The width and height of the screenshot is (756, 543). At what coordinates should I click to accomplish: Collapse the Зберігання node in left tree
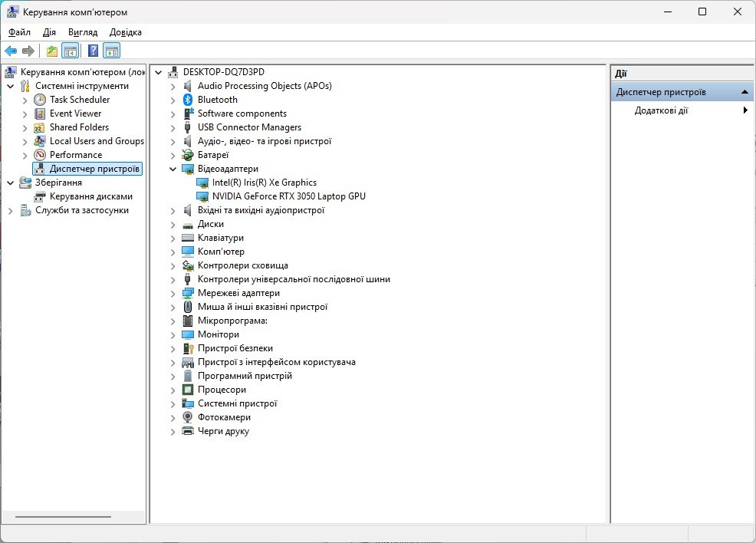click(x=10, y=183)
